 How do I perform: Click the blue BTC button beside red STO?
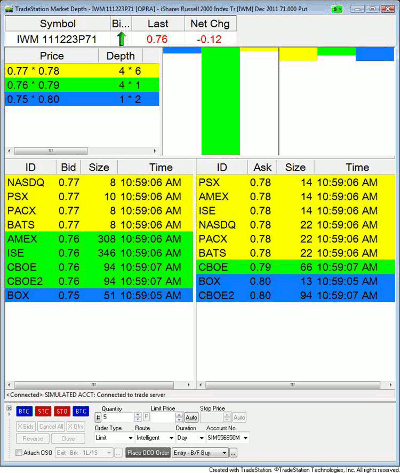pos(81,411)
